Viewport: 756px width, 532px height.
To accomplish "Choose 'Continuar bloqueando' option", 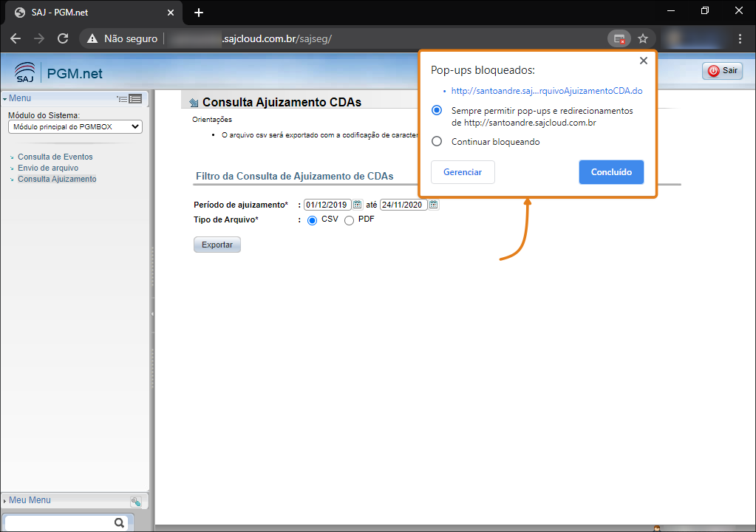I will [437, 142].
